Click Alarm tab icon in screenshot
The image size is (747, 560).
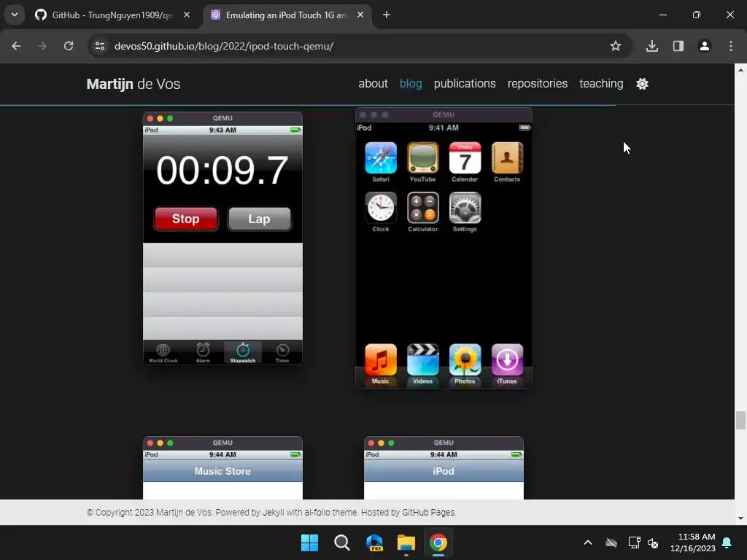203,353
